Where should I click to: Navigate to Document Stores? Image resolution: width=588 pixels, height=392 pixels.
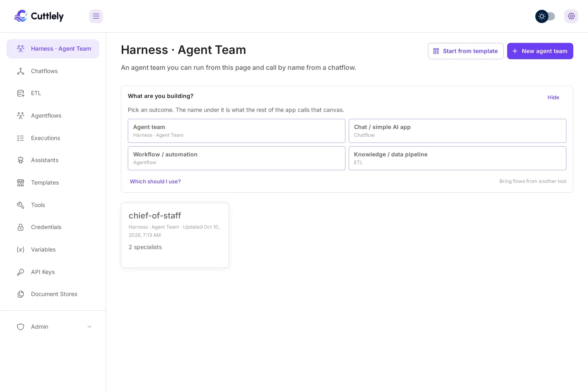click(x=53, y=294)
